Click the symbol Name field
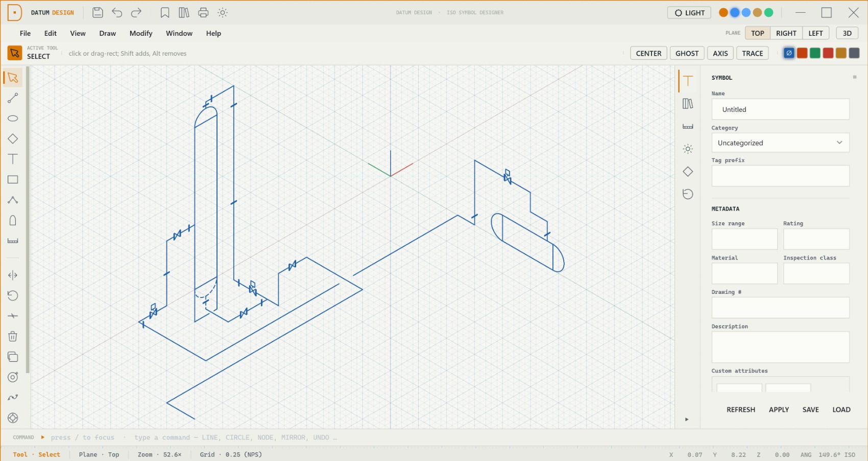Screen dimensions: 868x461 (780, 109)
